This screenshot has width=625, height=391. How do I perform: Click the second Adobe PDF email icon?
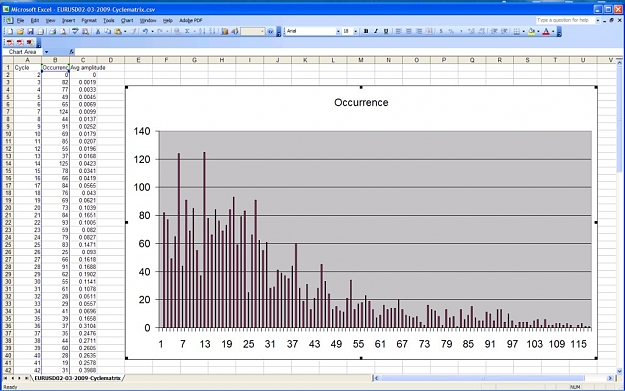coord(20,43)
